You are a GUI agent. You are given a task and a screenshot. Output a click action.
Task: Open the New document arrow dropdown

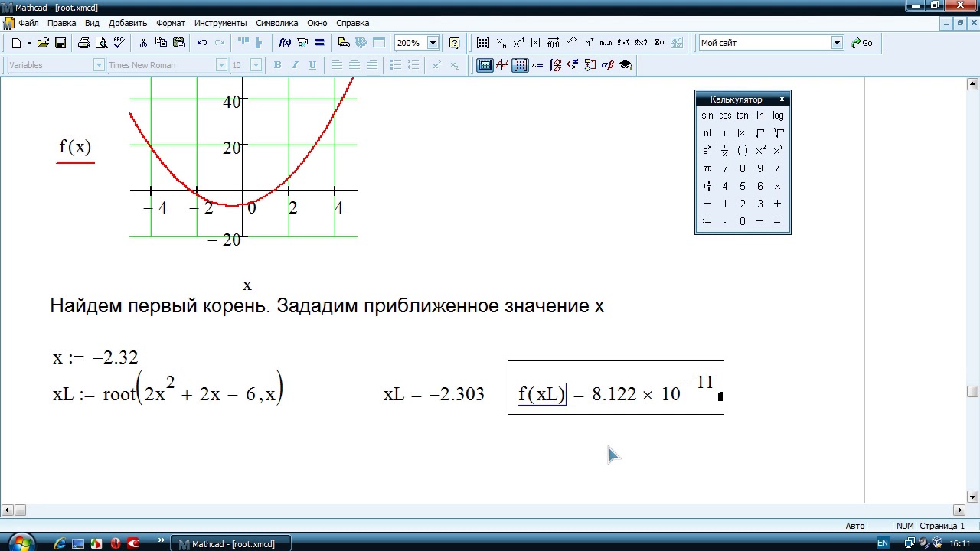pyautogui.click(x=29, y=43)
